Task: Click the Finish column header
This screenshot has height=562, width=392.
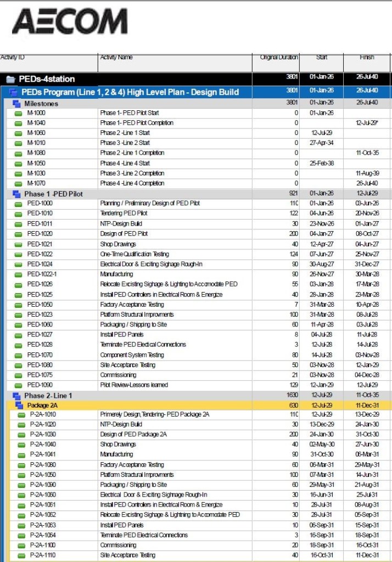Action: tap(366, 58)
